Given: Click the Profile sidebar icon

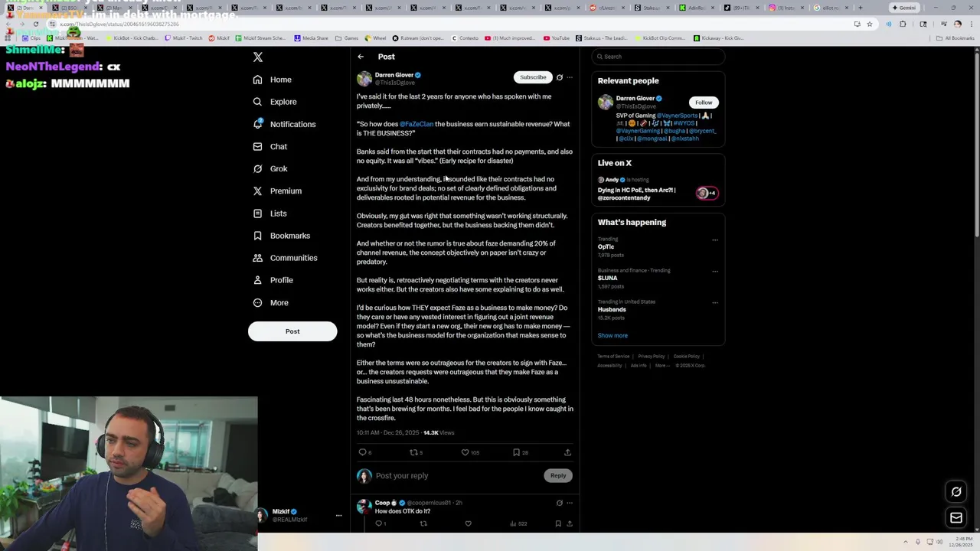Looking at the screenshot, I should (257, 280).
